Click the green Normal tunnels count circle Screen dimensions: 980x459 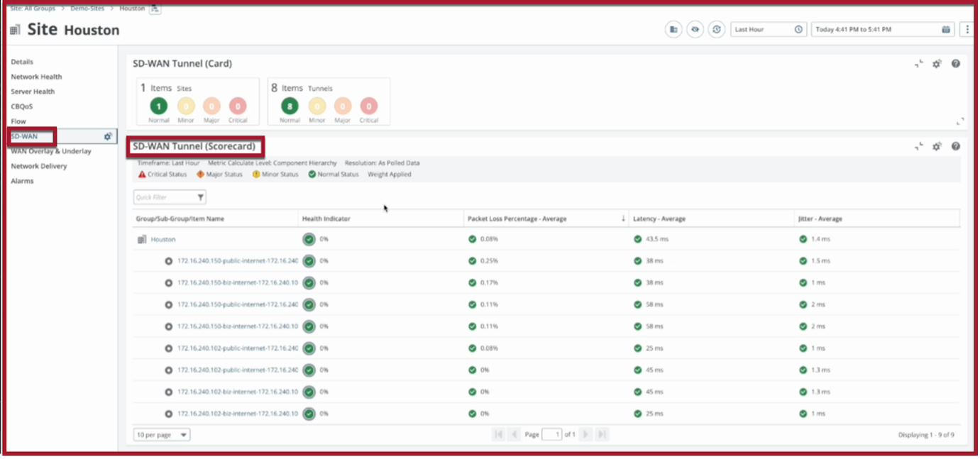click(x=290, y=106)
